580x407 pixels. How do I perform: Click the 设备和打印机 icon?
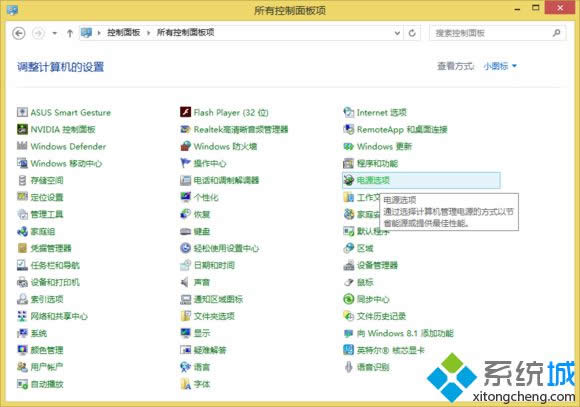[x=22, y=282]
